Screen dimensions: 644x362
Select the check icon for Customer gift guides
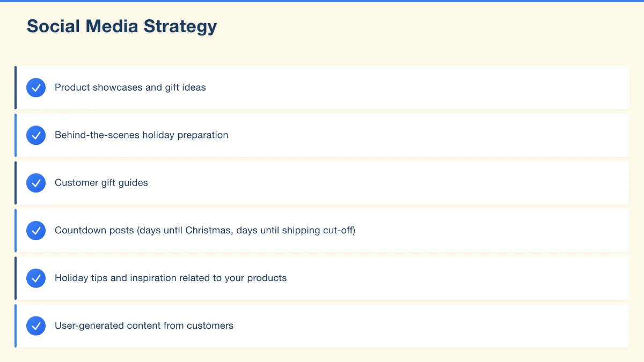36,183
